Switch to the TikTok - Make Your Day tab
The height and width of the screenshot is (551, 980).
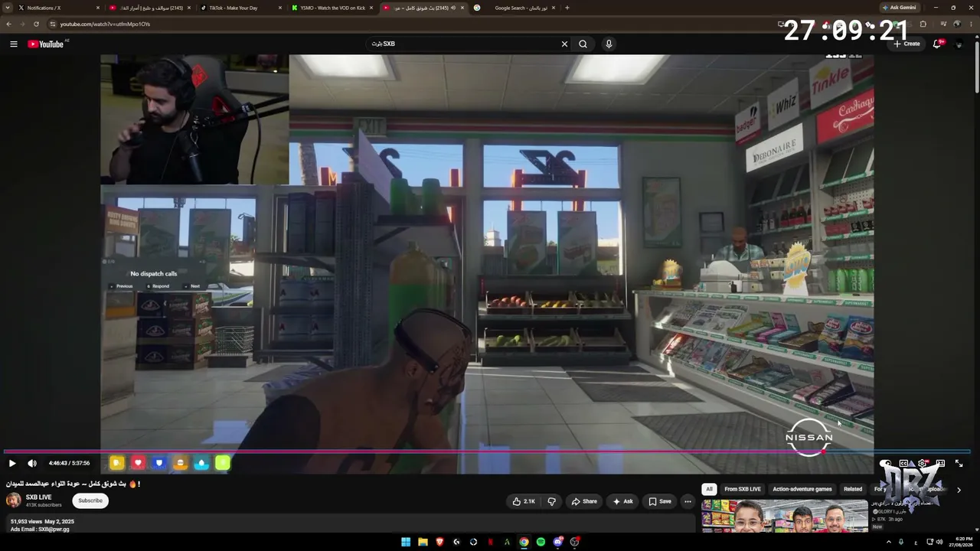[239, 8]
